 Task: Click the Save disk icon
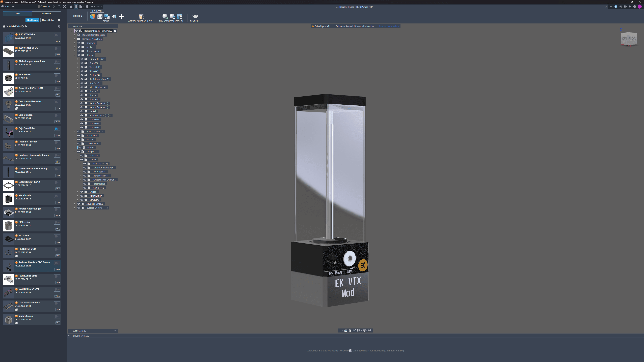(87, 7)
